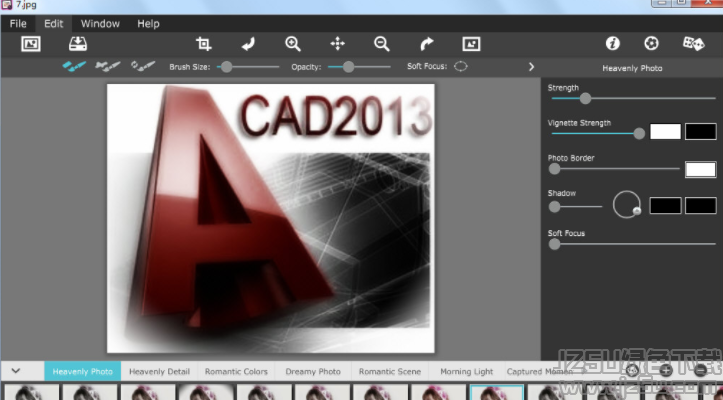This screenshot has width=723, height=400.
Task: Click the open image icon in toolbar
Action: [31, 44]
